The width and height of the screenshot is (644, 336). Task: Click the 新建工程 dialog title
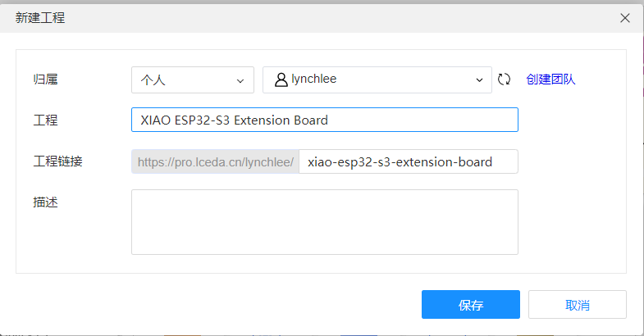pos(40,18)
